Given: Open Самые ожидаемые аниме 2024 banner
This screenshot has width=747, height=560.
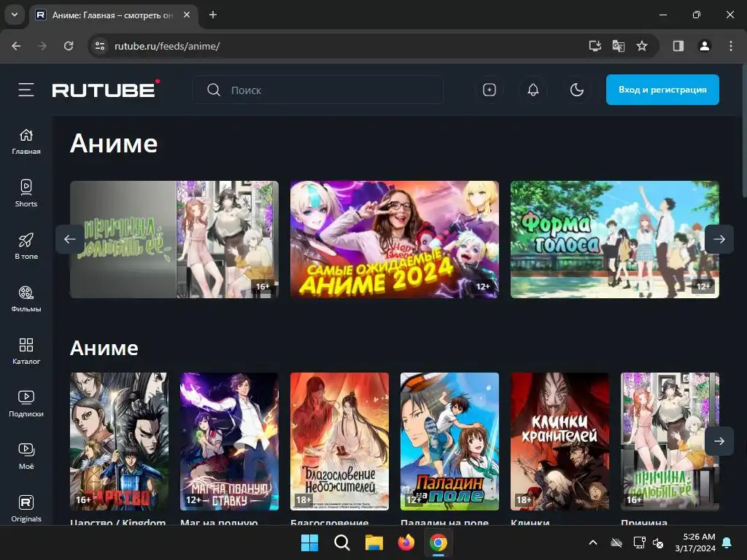Looking at the screenshot, I should [x=395, y=239].
